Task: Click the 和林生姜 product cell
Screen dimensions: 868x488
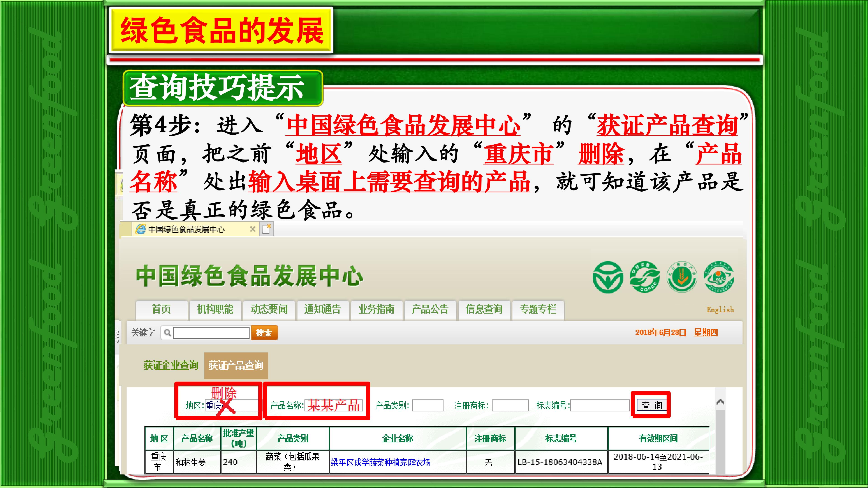Action: point(197,462)
